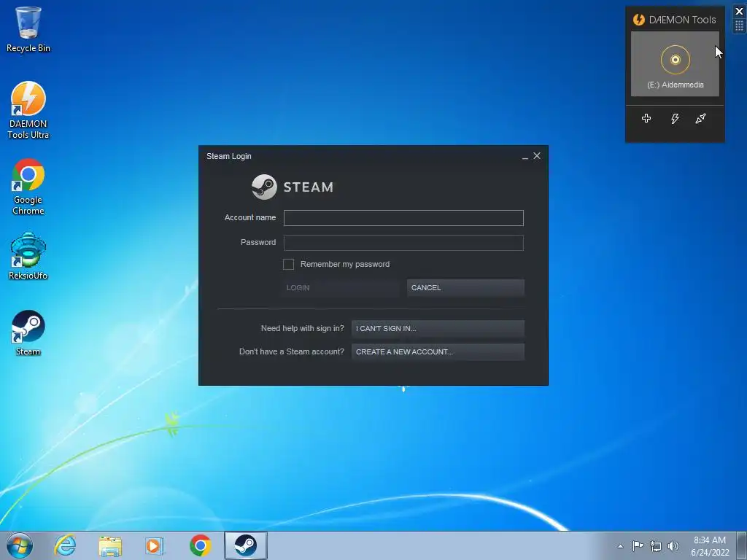
Task: Click the I CAN'T SIGN IN... button
Action: click(x=438, y=329)
